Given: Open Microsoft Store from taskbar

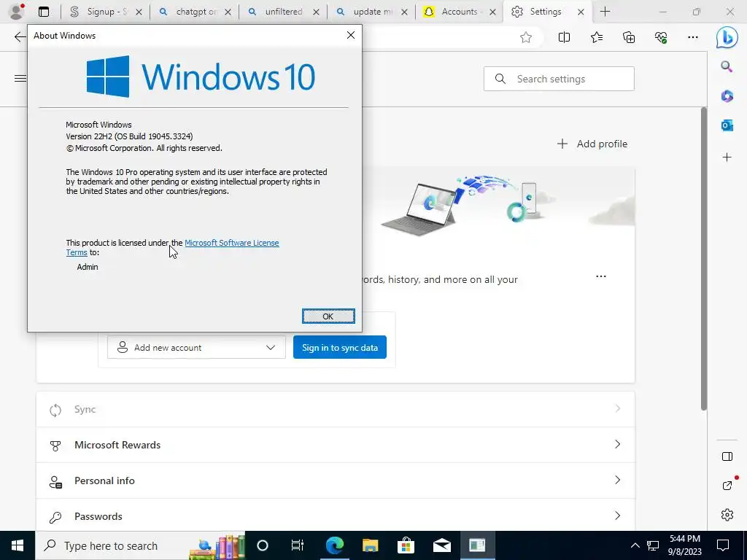Looking at the screenshot, I should (406, 545).
